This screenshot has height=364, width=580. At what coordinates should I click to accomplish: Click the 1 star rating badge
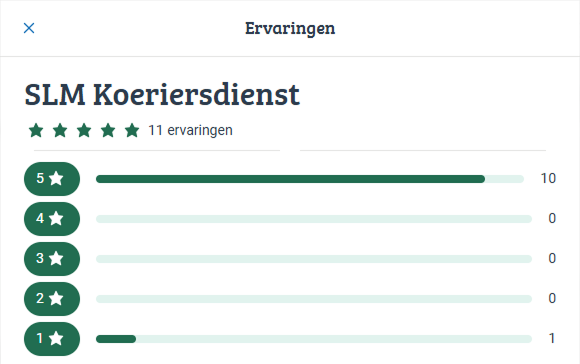pos(52,338)
